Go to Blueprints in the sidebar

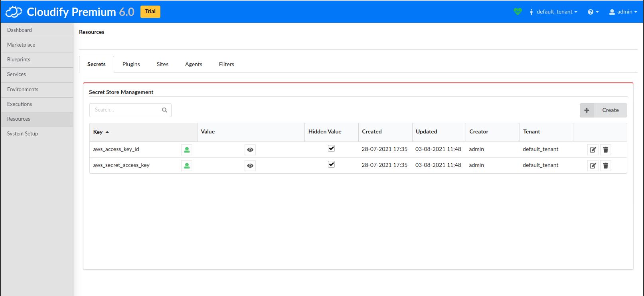(x=19, y=60)
